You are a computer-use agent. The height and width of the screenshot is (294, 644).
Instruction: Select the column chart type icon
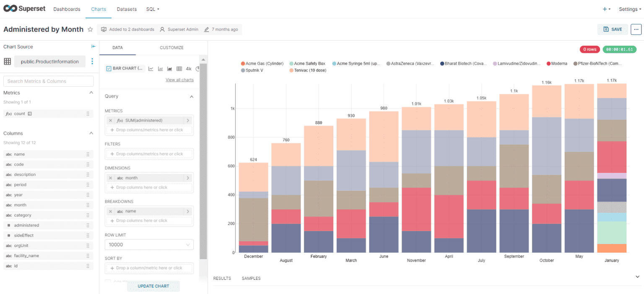160,68
